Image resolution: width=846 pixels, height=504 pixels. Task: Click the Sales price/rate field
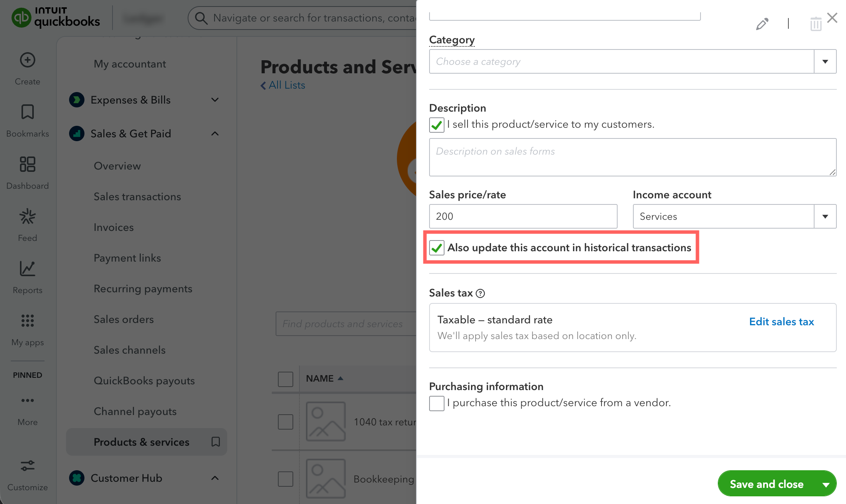(523, 216)
